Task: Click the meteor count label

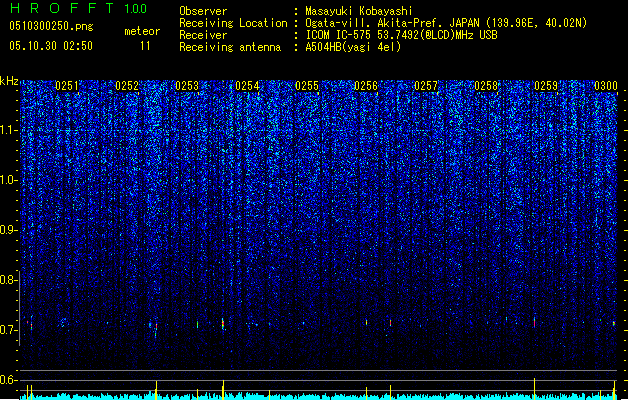Action: 142,31
